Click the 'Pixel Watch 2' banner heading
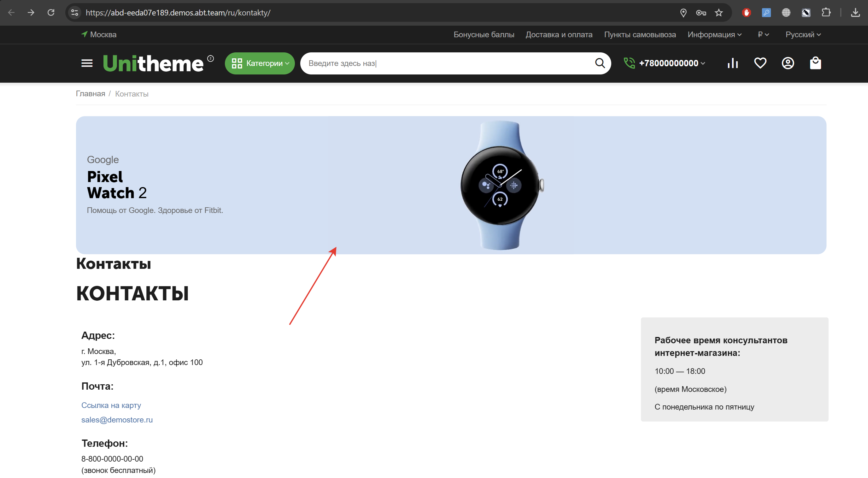 (x=117, y=185)
